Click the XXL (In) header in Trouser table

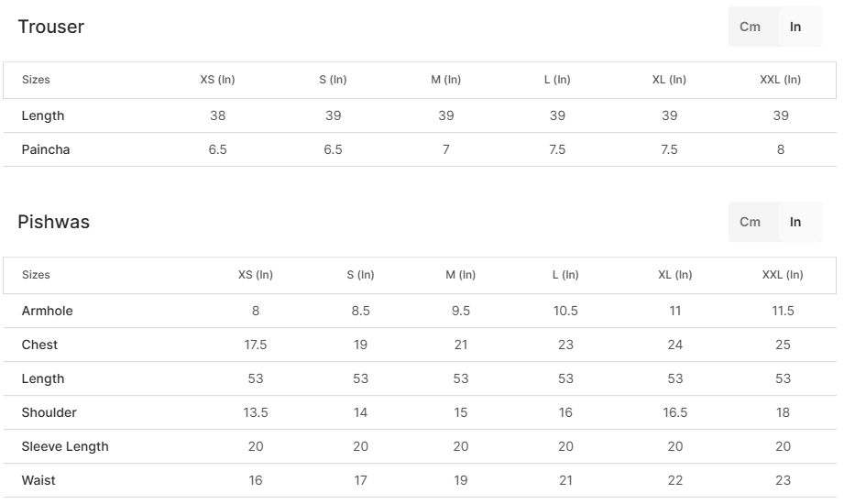[781, 80]
